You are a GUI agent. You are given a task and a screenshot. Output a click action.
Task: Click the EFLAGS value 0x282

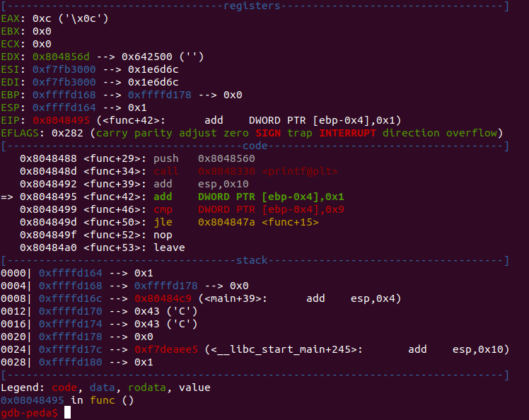(x=67, y=133)
